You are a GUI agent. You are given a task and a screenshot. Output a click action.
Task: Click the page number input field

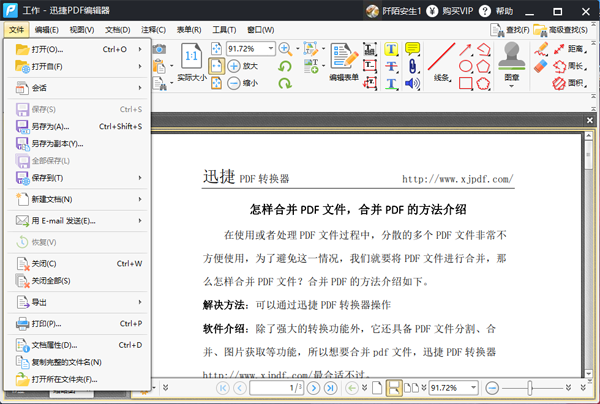tap(277, 388)
